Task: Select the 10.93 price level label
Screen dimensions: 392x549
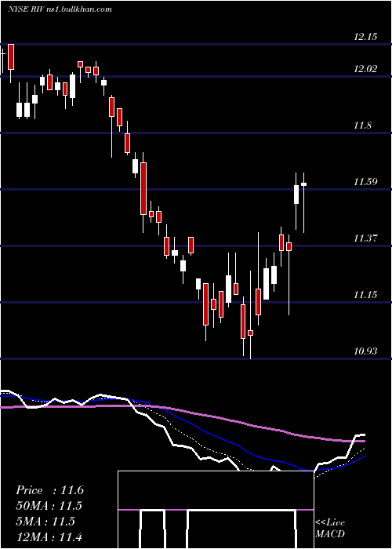Action: [x=365, y=351]
